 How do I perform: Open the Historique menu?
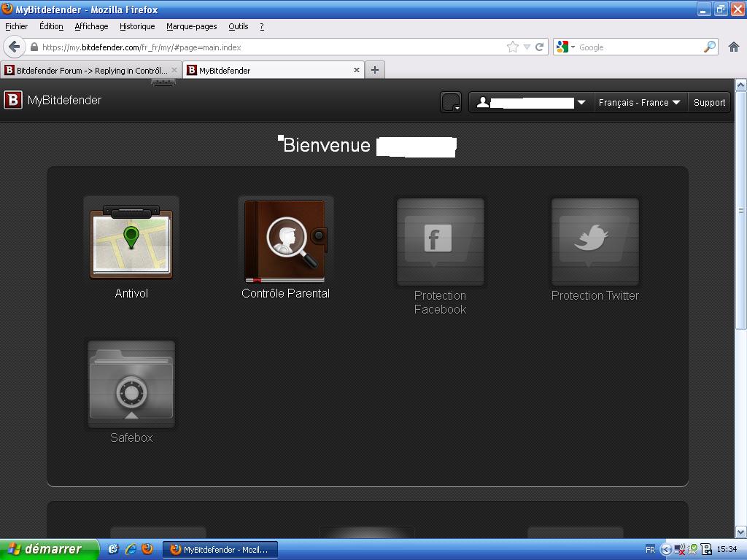[x=137, y=26]
